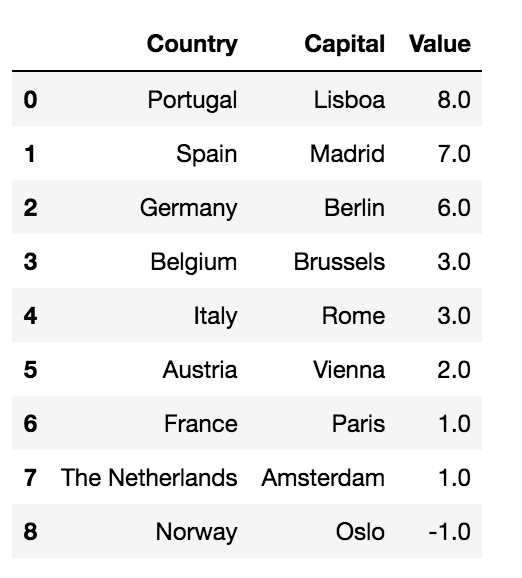Viewport: 522px width, 578px height.
Task: Select the Spain cell
Action: pyautogui.click(x=206, y=154)
